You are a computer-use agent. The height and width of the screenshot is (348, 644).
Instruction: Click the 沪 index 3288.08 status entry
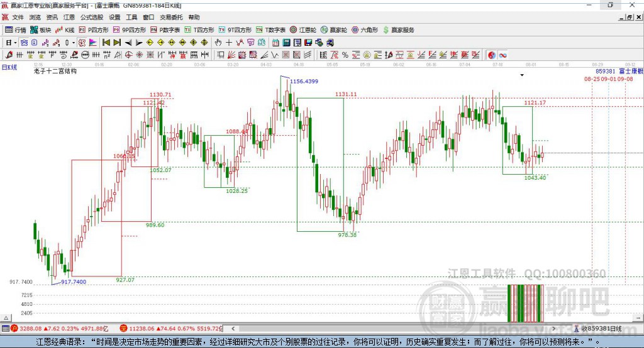tap(61, 329)
